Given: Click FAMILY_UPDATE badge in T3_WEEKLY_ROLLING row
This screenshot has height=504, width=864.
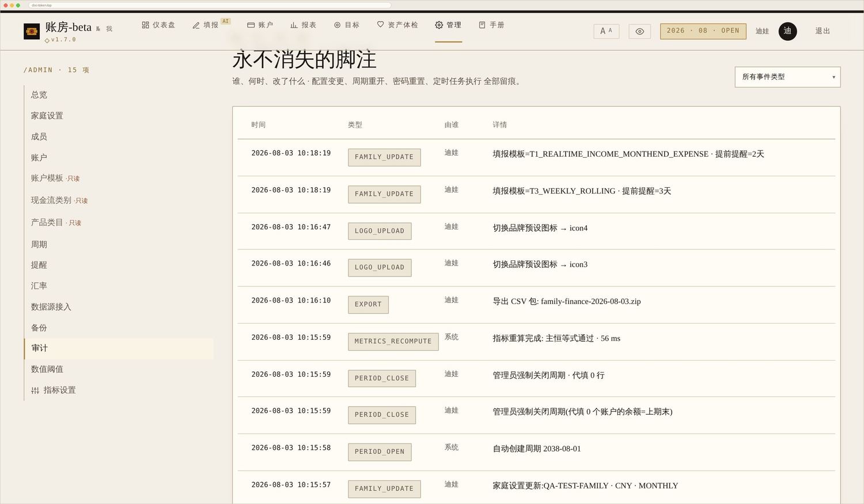Looking at the screenshot, I should point(384,194).
